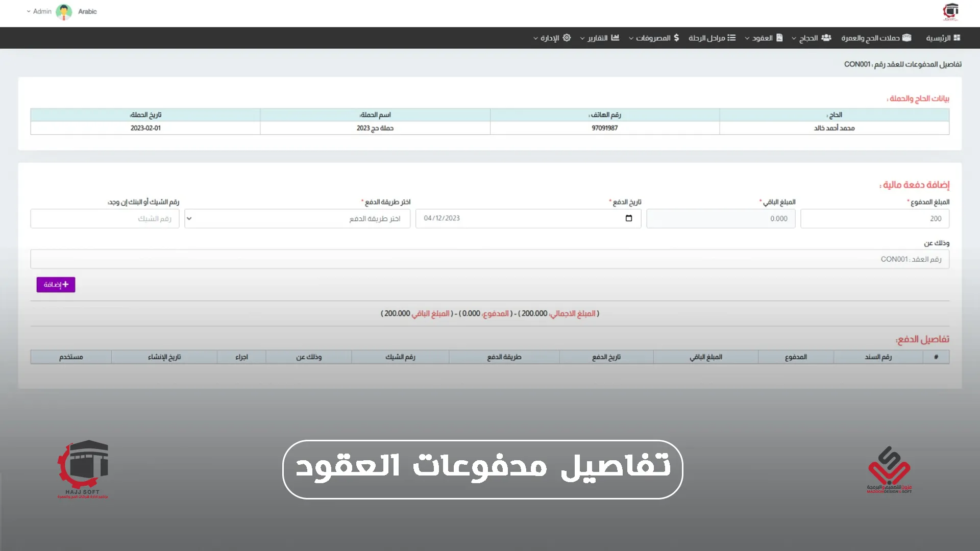Click the وذلك عن description field
Viewport: 980px width, 551px height.
pos(489,259)
